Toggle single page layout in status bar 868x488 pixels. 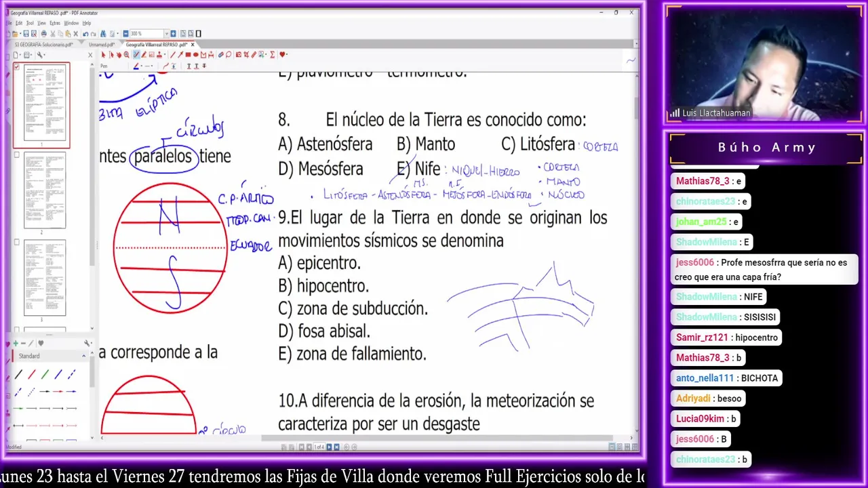click(x=612, y=447)
